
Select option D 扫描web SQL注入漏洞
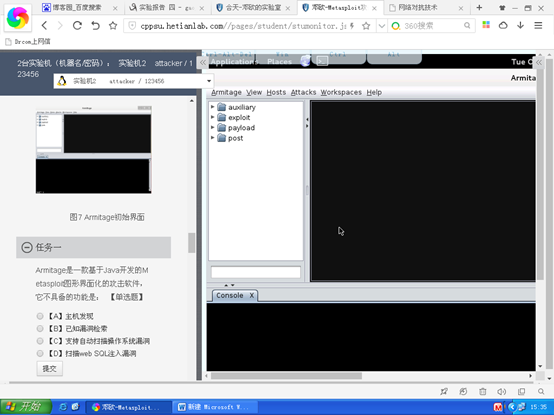coord(40,353)
